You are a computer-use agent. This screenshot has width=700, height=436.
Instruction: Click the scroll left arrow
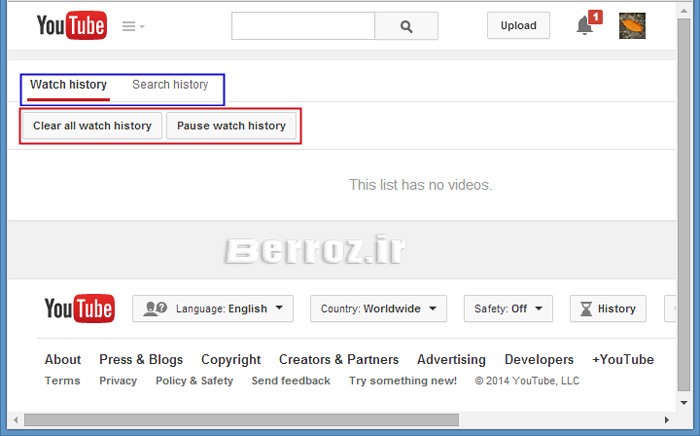click(x=16, y=420)
